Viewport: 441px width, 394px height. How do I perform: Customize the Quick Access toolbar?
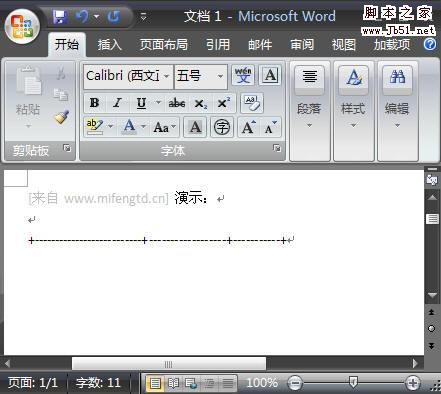144,16
